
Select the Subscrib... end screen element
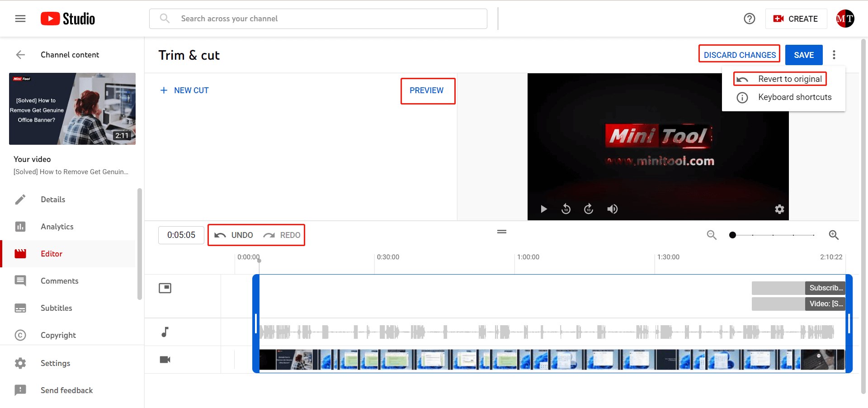(798, 288)
